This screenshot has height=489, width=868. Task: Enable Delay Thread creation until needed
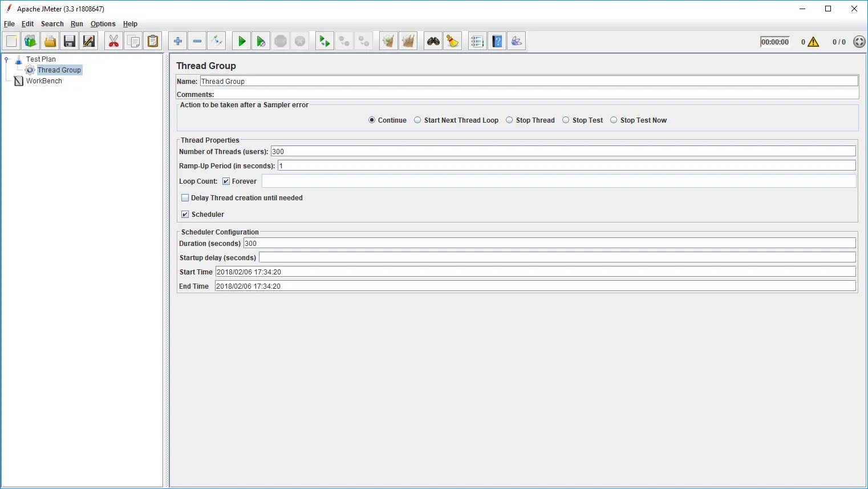click(x=185, y=198)
